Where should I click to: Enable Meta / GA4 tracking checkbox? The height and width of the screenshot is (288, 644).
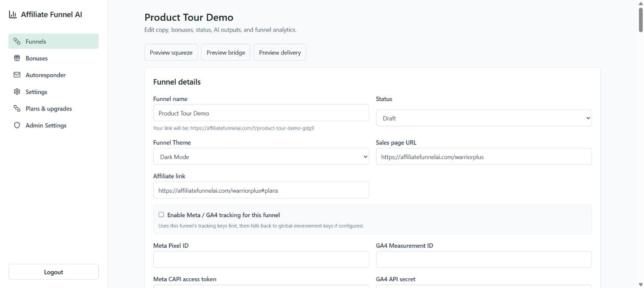[x=161, y=215]
